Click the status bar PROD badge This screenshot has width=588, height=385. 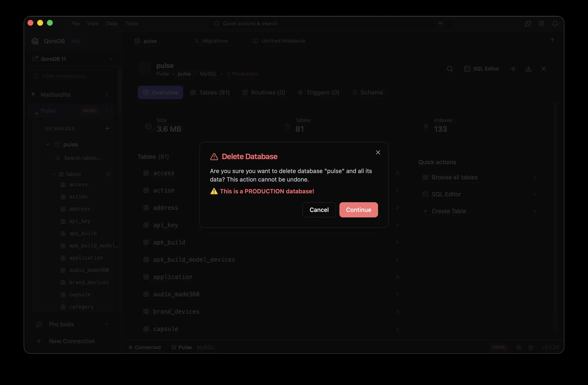pyautogui.click(x=499, y=347)
